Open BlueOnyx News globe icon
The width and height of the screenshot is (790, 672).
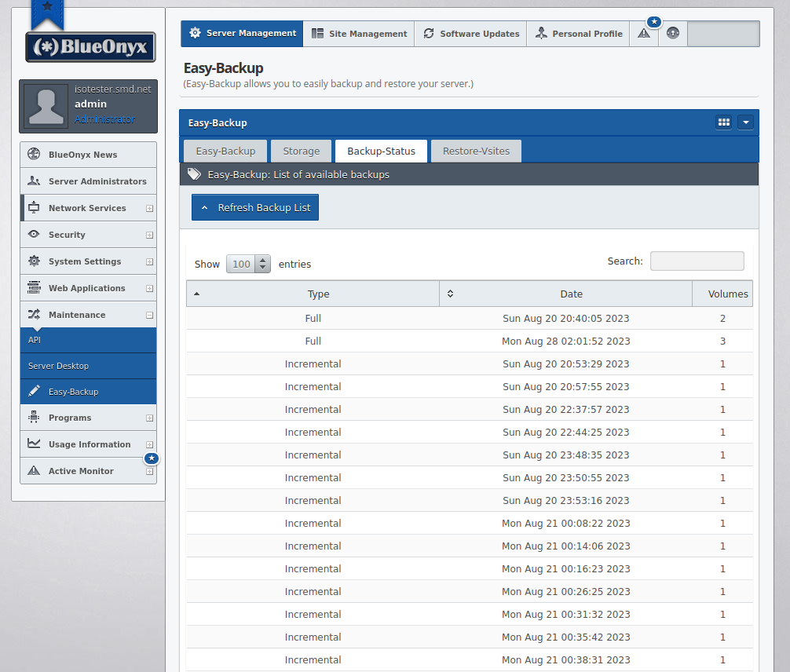click(x=34, y=154)
